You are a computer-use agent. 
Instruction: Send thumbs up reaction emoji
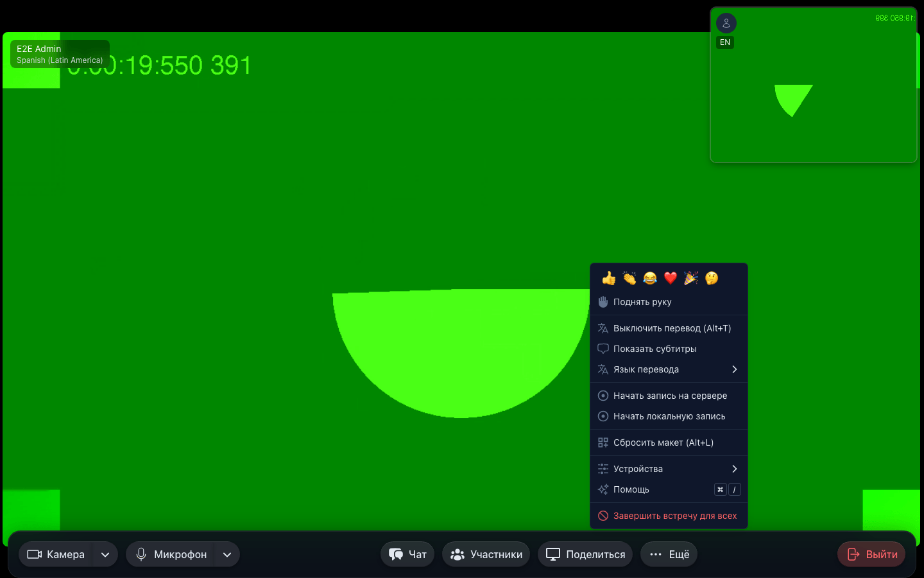point(609,278)
